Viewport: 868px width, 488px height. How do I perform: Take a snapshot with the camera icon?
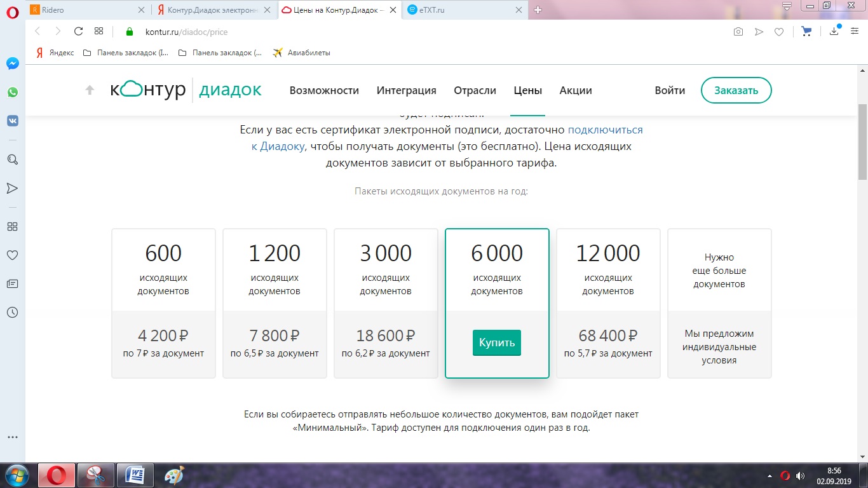tap(738, 31)
